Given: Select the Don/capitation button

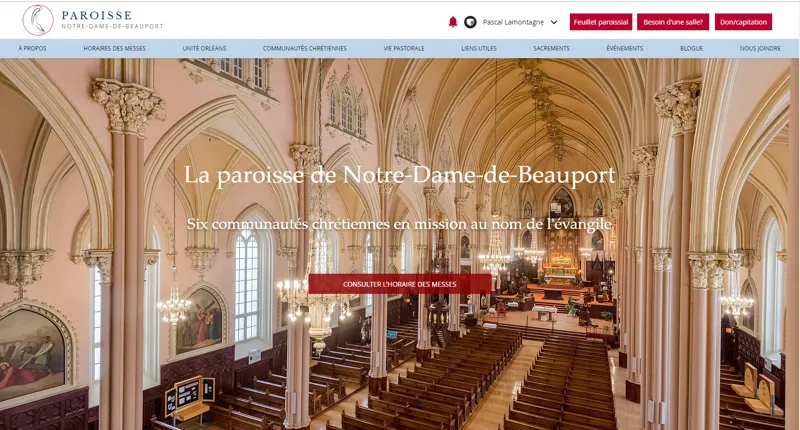Looking at the screenshot, I should (743, 22).
